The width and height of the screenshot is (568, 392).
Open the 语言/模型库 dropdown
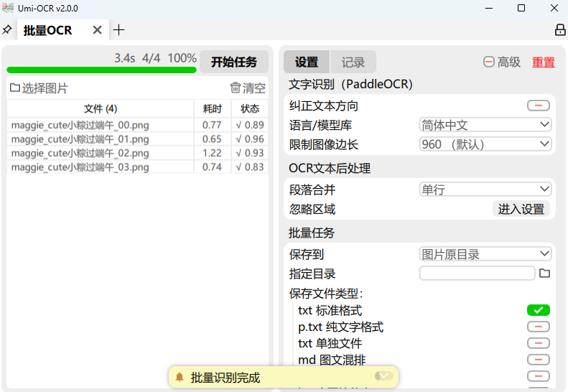coord(485,125)
